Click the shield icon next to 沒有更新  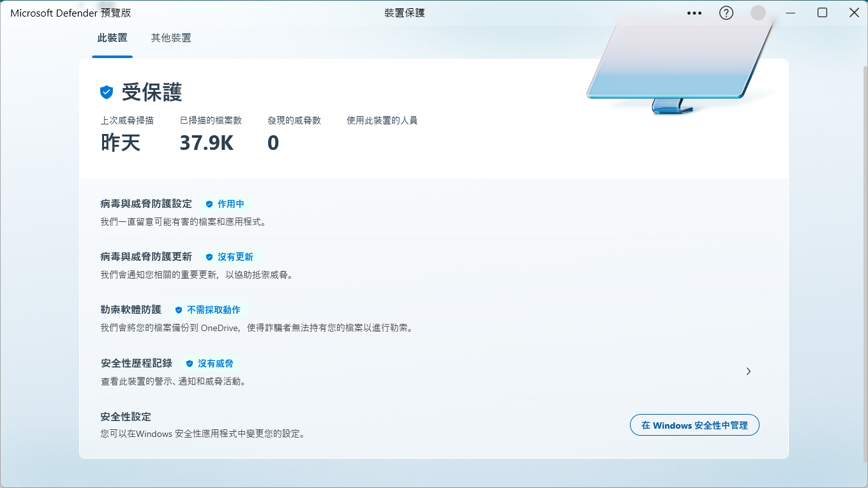point(209,257)
